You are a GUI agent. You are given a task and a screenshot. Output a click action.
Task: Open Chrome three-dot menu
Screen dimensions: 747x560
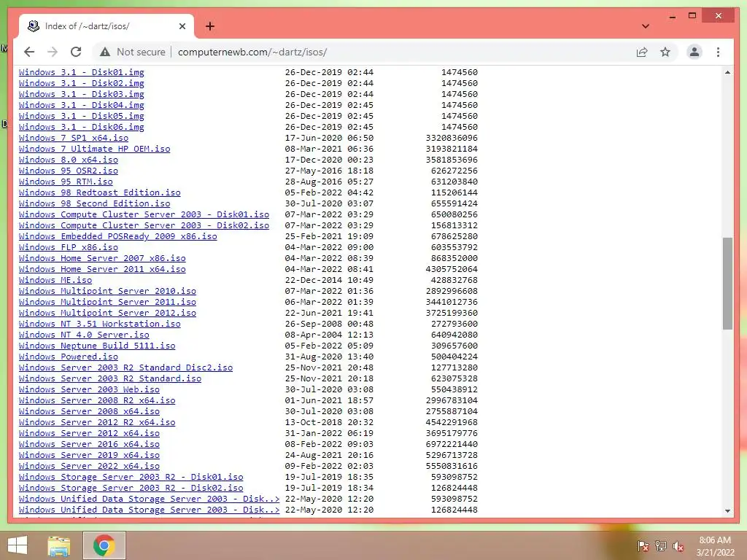(x=718, y=52)
